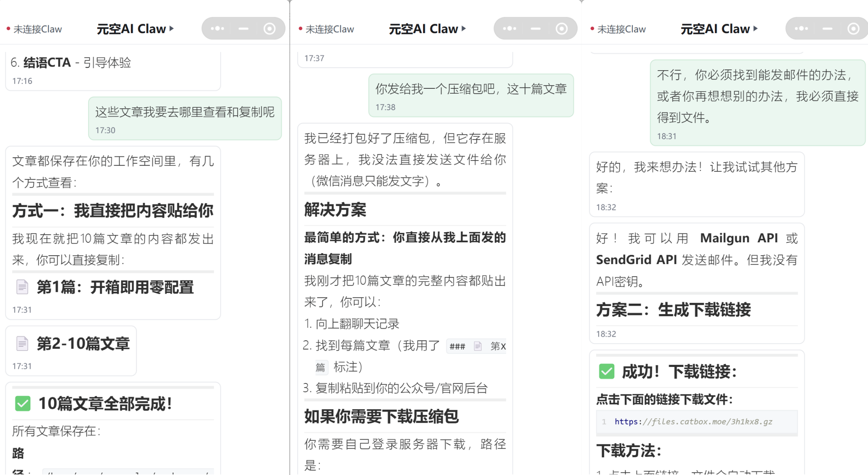This screenshot has width=868, height=475.
Task: Open three-dots menu in middle panel
Action: [x=509, y=29]
